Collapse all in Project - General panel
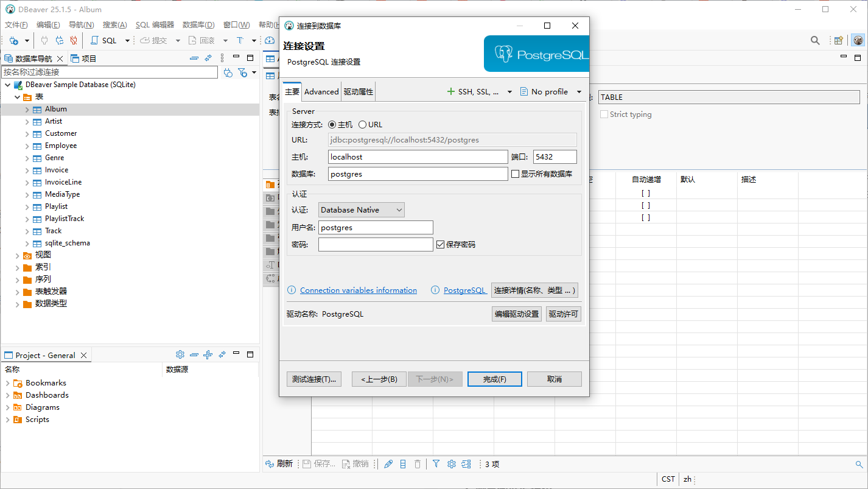868x489 pixels. (x=194, y=354)
